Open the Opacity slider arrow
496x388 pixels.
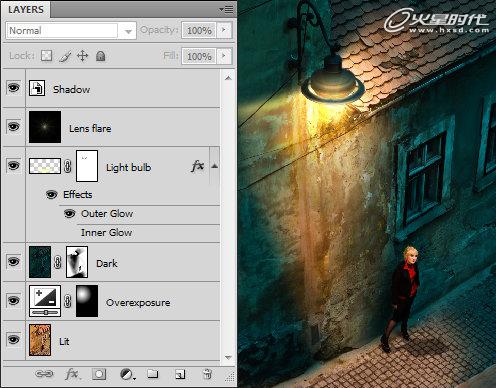pyautogui.click(x=224, y=30)
